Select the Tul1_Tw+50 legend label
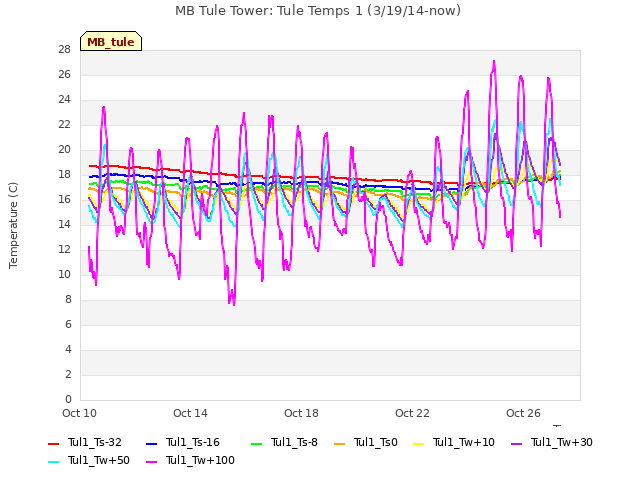 click(99, 460)
